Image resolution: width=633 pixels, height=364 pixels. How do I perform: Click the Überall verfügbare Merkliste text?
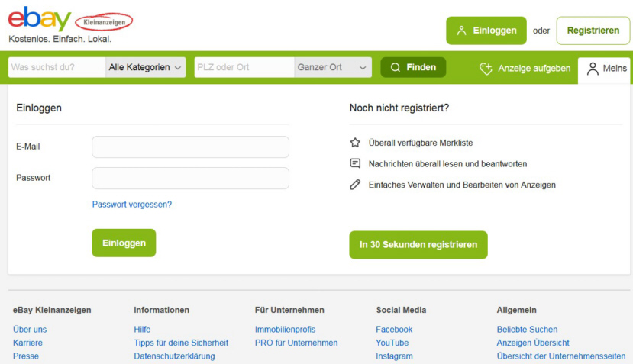(420, 143)
